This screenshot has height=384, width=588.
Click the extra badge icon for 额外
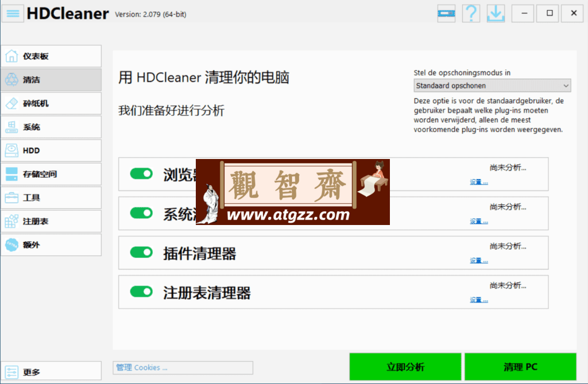coord(11,245)
